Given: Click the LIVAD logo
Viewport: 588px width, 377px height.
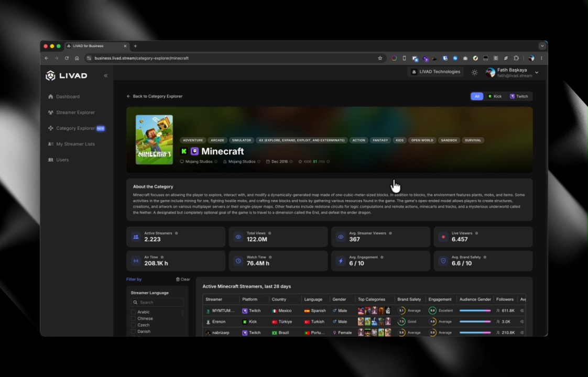Looking at the screenshot, I should 67,76.
